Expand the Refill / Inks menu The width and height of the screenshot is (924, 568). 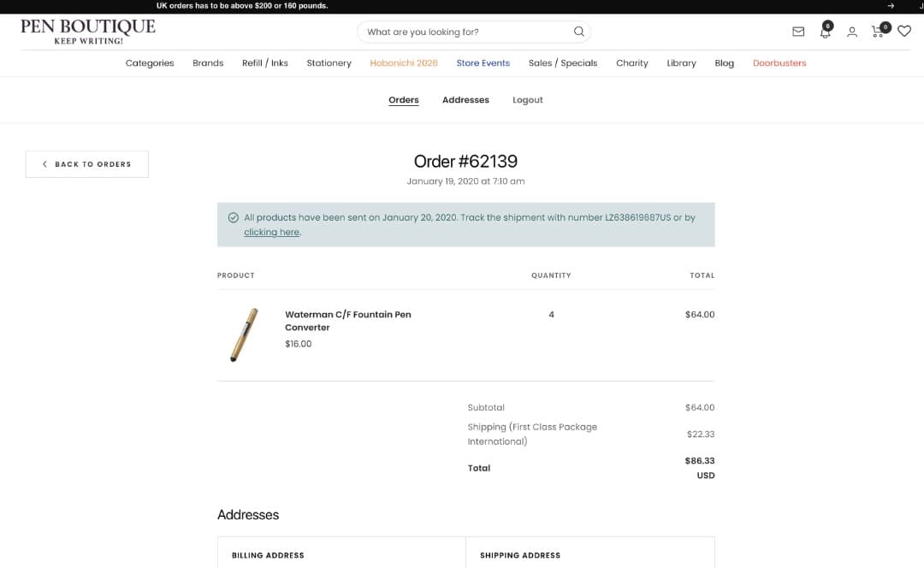(264, 63)
